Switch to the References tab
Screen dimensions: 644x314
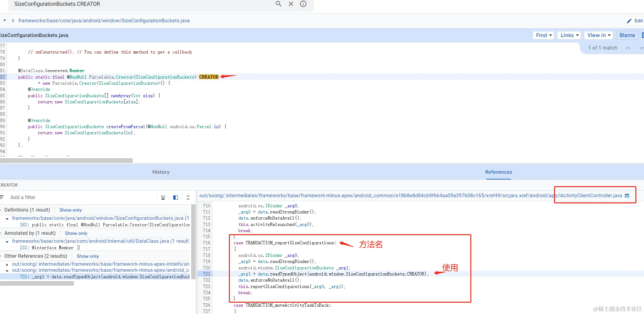pos(499,172)
